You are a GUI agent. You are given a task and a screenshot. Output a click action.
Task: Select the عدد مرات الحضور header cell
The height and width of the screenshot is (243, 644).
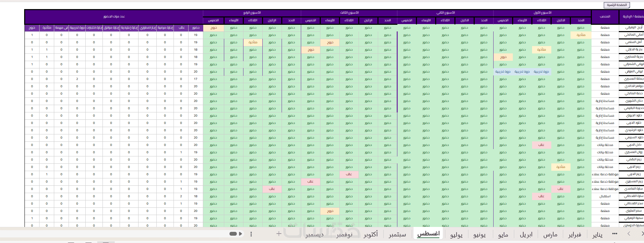click(114, 17)
